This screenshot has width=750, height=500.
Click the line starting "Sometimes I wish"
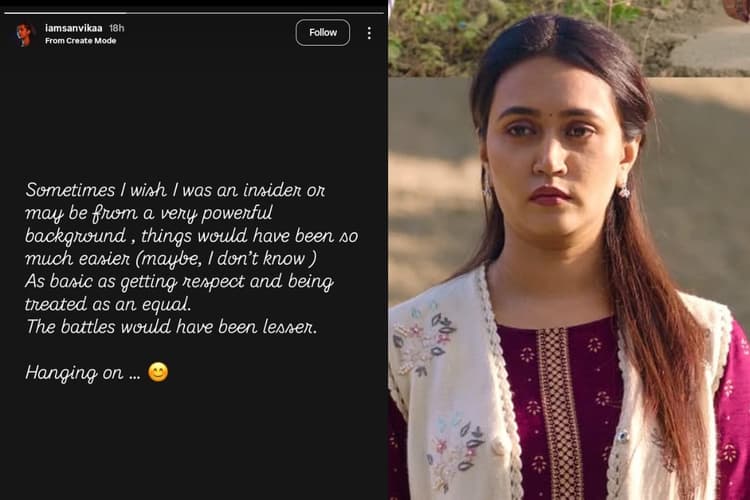click(x=175, y=189)
